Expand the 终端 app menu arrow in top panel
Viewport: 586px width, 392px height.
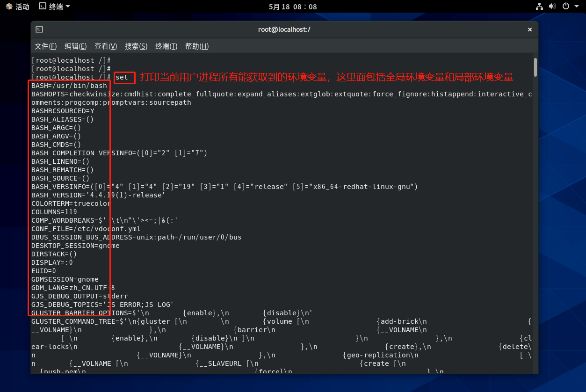pyautogui.click(x=68, y=7)
